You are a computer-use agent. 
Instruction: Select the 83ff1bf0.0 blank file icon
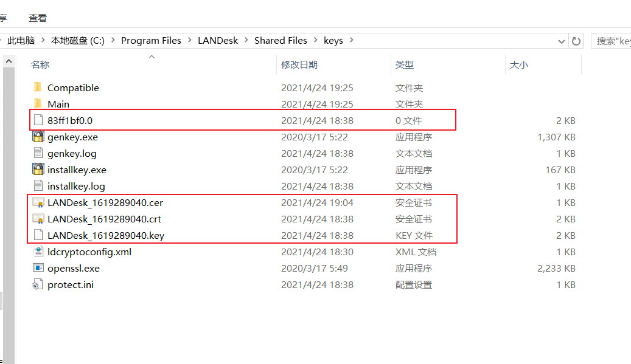pyautogui.click(x=38, y=120)
